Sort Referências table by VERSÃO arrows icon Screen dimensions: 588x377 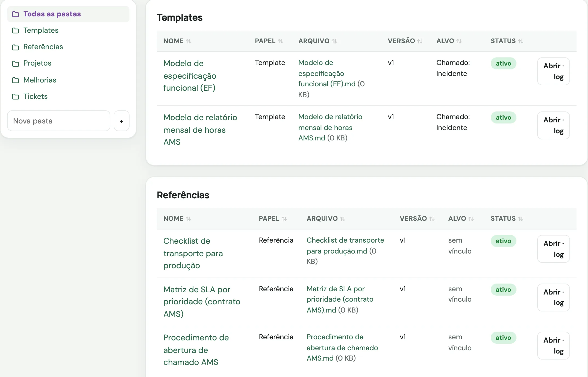(432, 219)
